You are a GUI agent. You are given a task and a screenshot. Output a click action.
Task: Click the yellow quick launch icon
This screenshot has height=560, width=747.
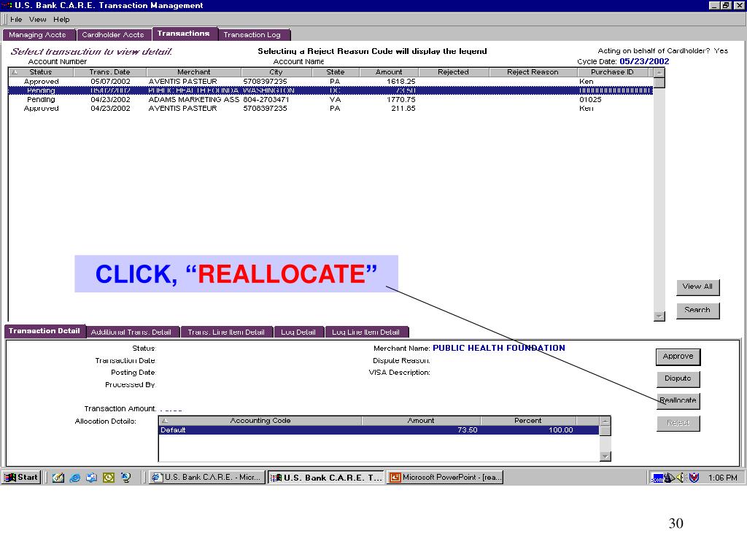[x=109, y=477]
